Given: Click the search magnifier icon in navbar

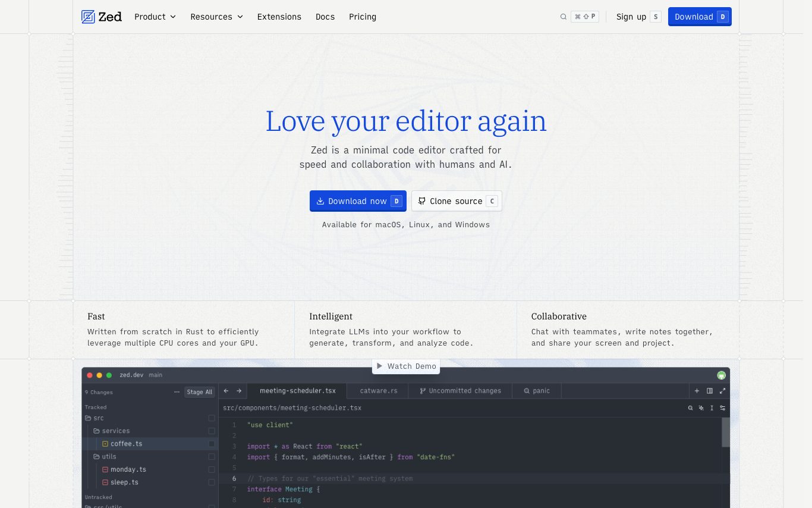Looking at the screenshot, I should [x=563, y=17].
